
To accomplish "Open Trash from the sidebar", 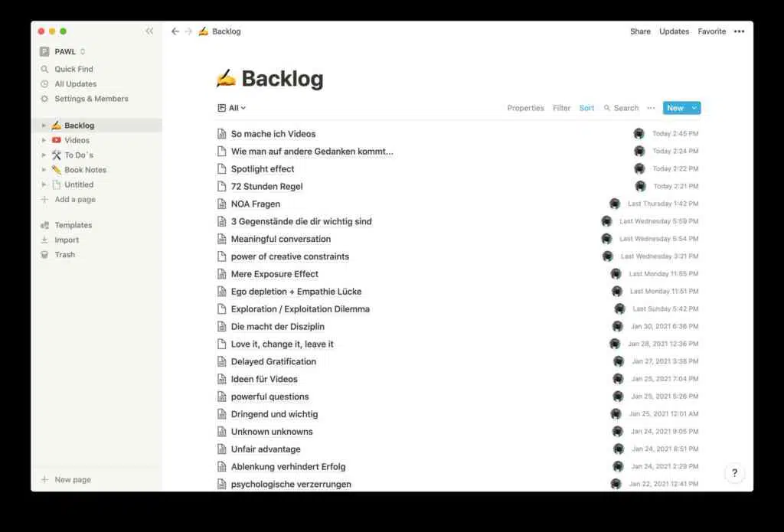I will coord(64,255).
